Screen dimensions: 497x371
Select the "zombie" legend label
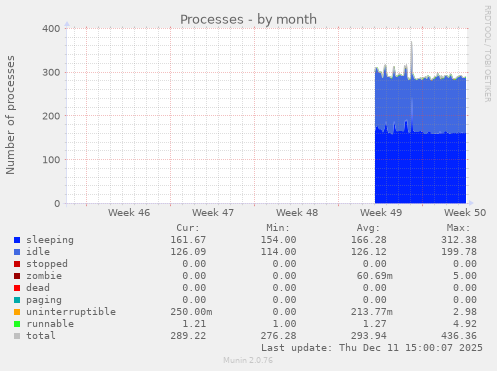[44, 276]
